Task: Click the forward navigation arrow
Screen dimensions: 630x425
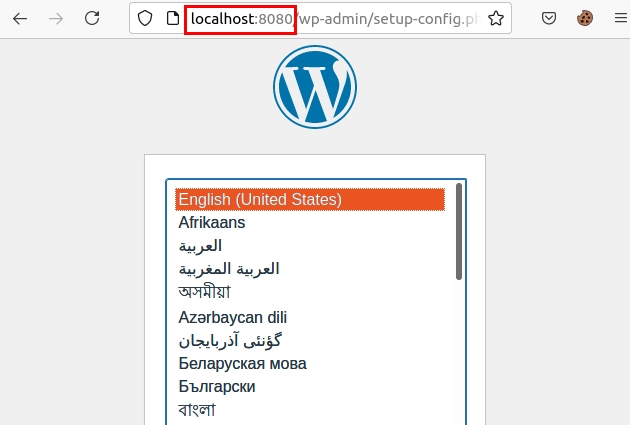Action: 56,18
